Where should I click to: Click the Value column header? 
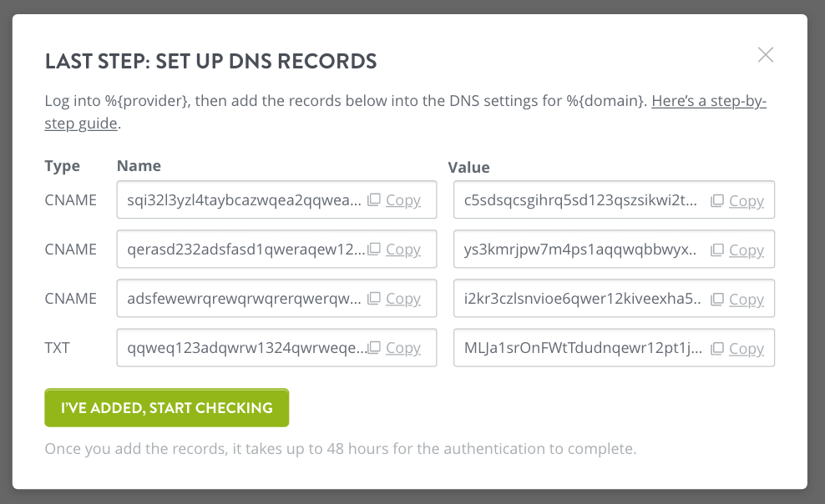pos(468,167)
